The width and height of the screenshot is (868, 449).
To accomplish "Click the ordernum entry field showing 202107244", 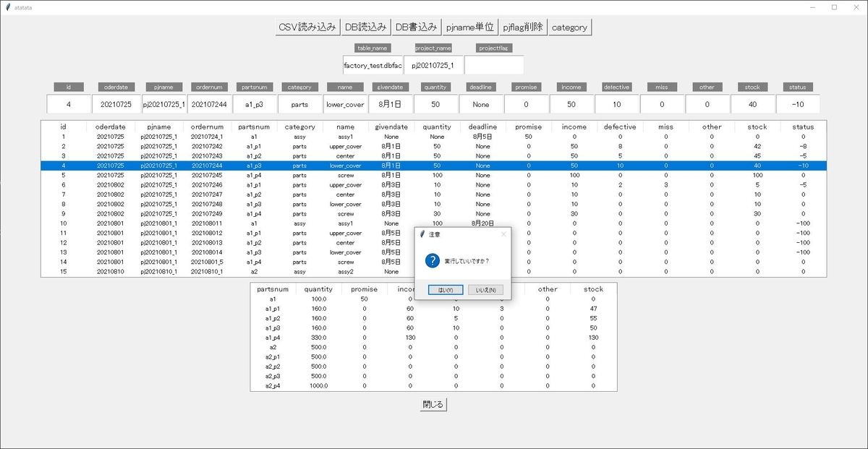I will (x=210, y=104).
